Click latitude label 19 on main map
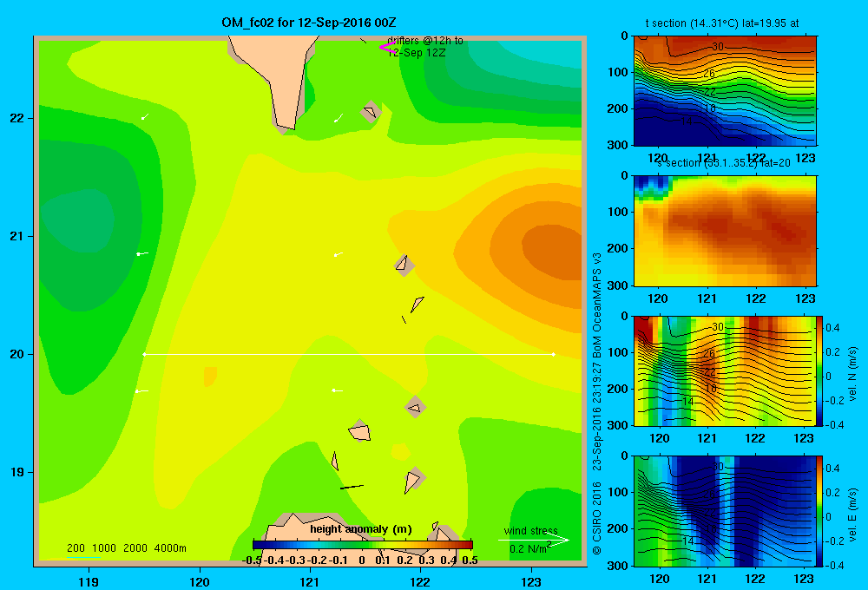 tap(16, 472)
